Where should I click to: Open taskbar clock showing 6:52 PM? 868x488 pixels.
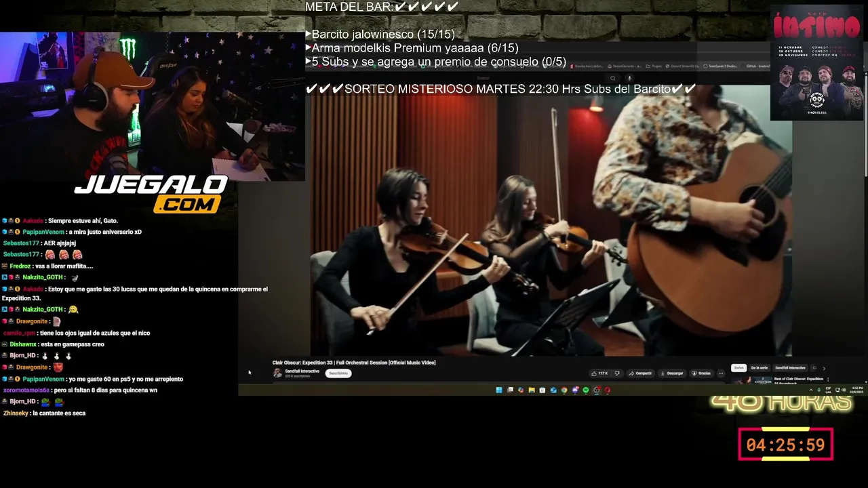coord(856,390)
